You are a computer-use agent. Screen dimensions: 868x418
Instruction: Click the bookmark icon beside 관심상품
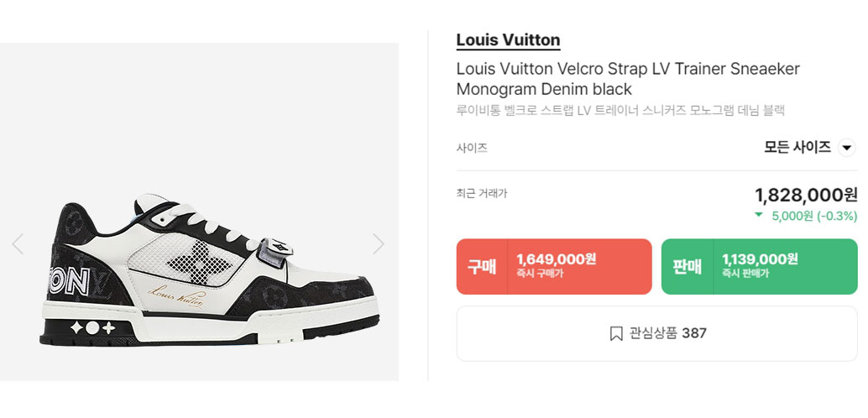(615, 333)
